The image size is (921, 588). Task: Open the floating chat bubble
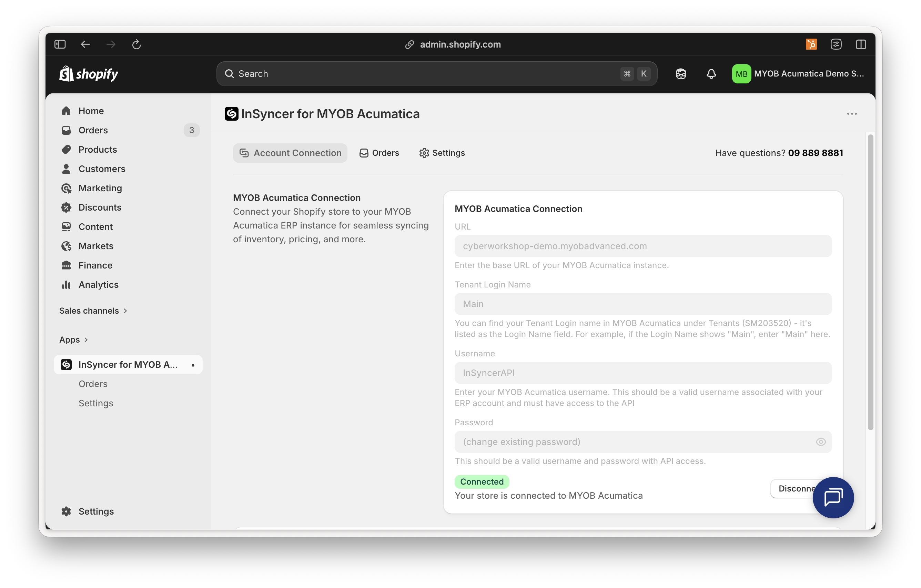(833, 497)
